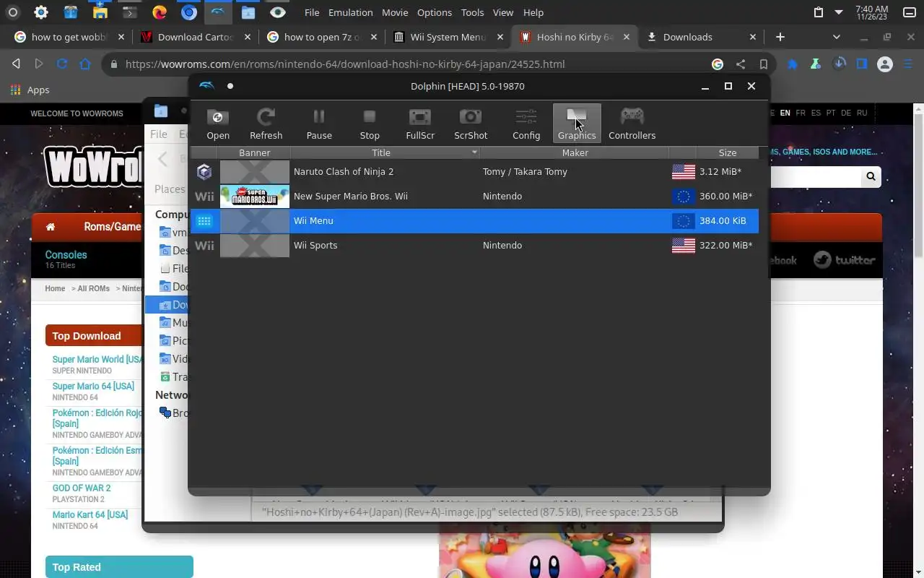924x578 pixels.
Task: Open the Controllers settings icon
Action: coord(632,123)
